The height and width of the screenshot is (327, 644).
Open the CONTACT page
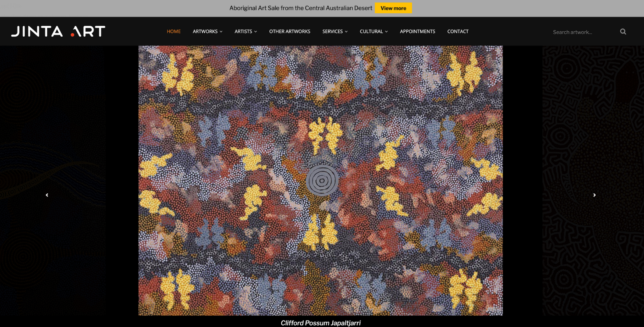pos(458,31)
